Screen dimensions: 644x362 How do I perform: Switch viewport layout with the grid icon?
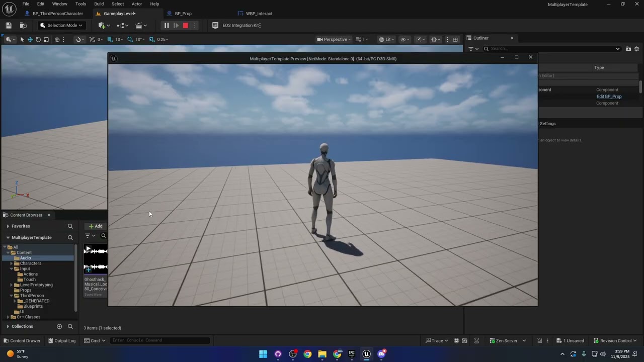click(455, 39)
